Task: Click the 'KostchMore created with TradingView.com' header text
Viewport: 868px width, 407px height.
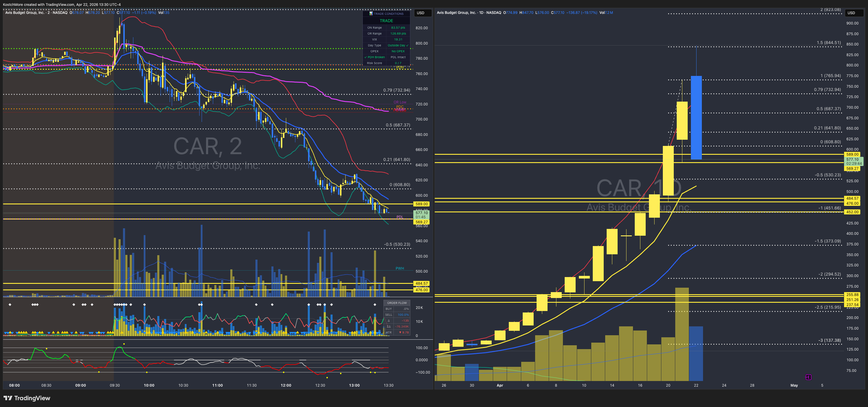Action: pyautogui.click(x=38, y=4)
